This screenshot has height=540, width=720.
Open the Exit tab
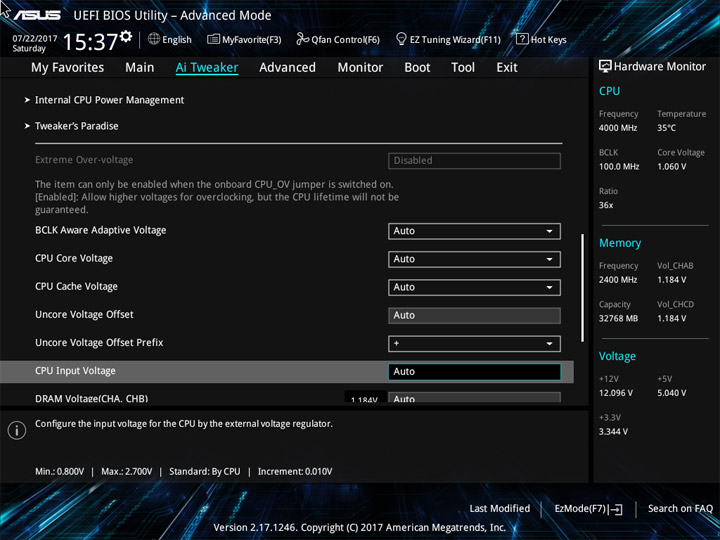pos(506,68)
